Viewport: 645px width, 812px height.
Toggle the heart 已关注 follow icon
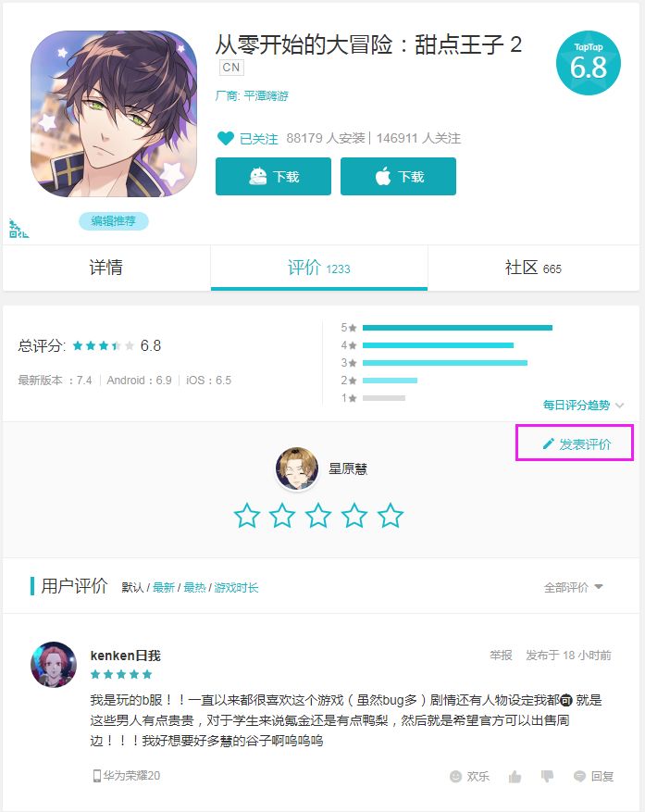pos(225,138)
